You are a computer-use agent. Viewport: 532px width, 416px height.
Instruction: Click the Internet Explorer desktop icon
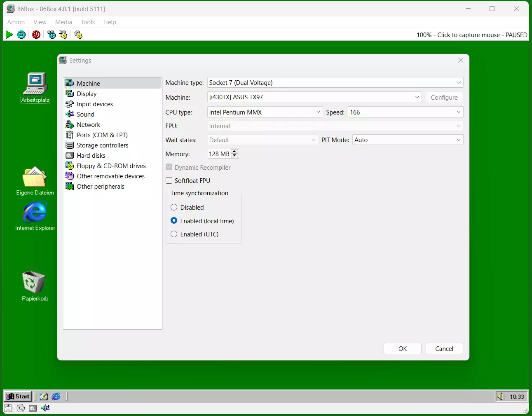[35, 216]
